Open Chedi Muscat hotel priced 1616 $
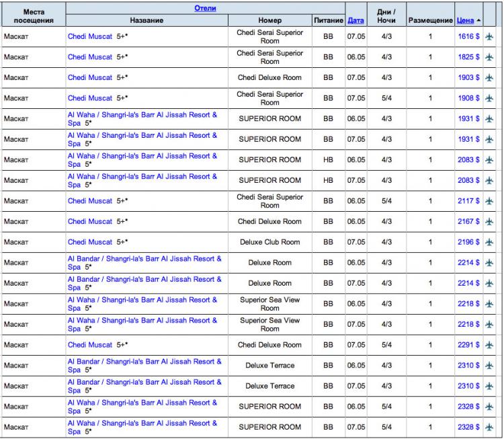The width and height of the screenshot is (504, 439). (90, 36)
